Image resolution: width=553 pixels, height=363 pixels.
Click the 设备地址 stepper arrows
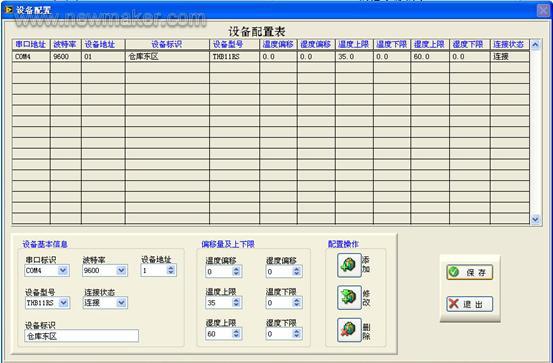(171, 270)
